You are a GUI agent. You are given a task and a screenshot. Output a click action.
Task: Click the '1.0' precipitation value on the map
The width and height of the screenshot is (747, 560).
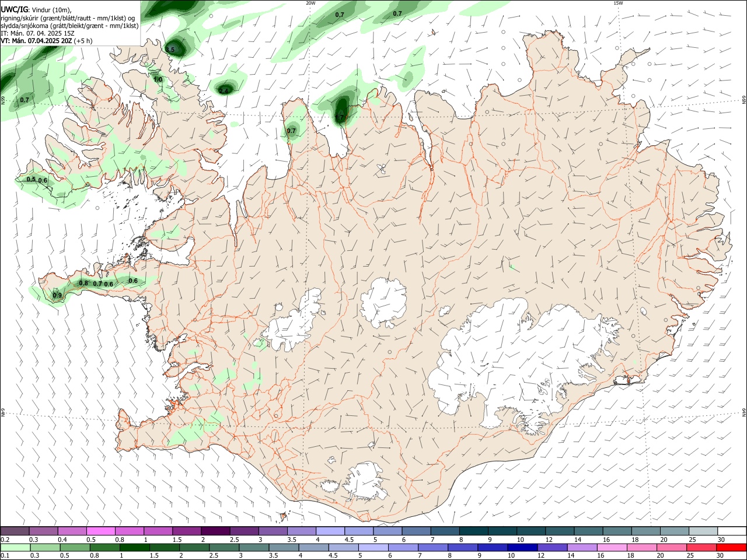coord(158,79)
